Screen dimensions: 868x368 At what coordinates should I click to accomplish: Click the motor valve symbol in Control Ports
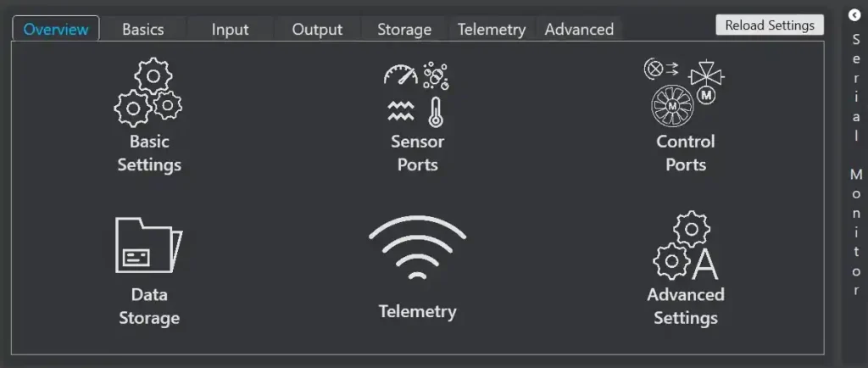pos(707,82)
